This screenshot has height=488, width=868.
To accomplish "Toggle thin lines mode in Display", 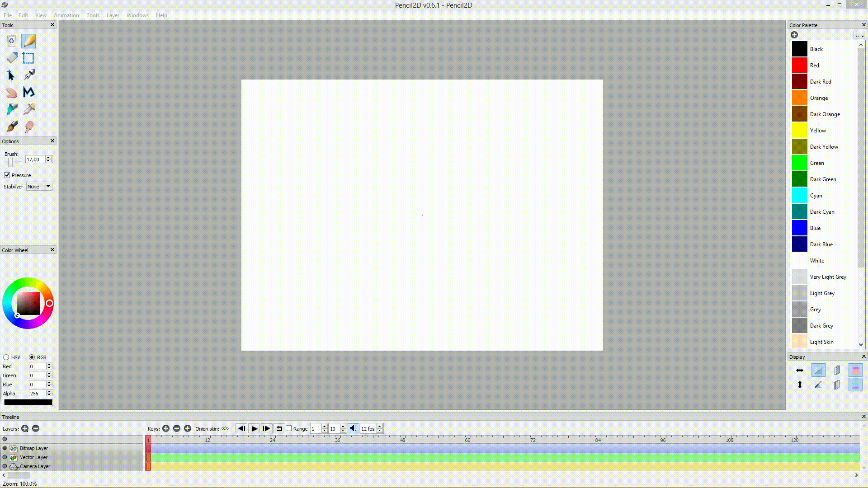I will tap(818, 385).
